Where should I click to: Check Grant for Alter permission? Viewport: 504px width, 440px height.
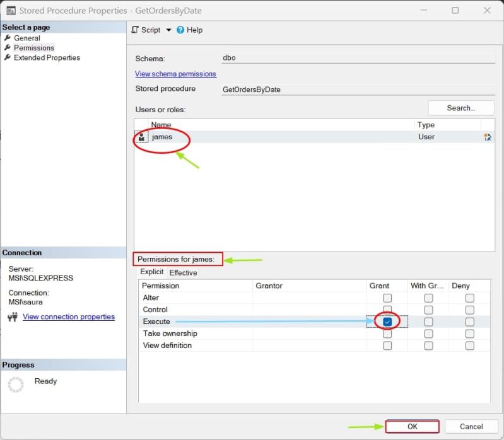pyautogui.click(x=387, y=298)
